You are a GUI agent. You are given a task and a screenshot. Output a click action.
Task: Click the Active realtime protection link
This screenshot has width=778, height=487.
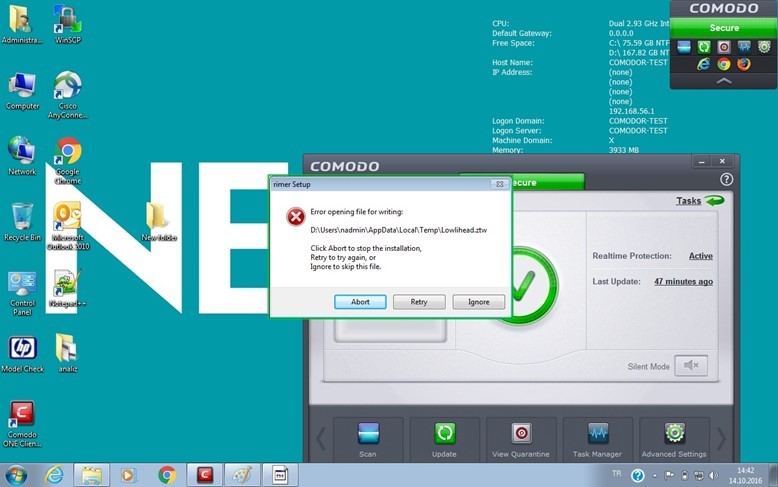coord(700,256)
